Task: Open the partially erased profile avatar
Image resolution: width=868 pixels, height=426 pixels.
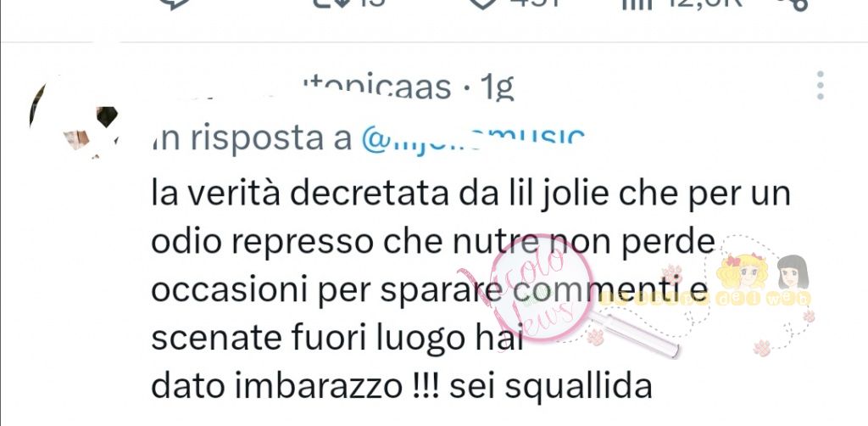Action: click(x=73, y=117)
